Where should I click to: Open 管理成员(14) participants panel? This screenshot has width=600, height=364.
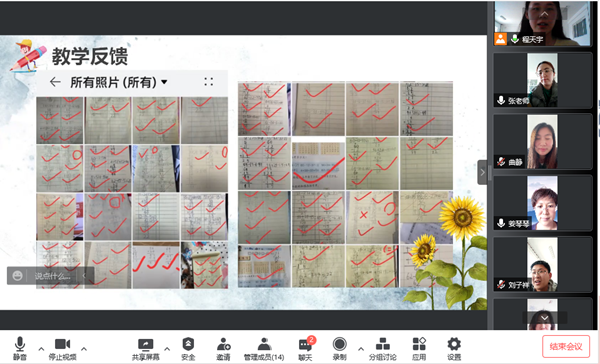[x=264, y=348]
